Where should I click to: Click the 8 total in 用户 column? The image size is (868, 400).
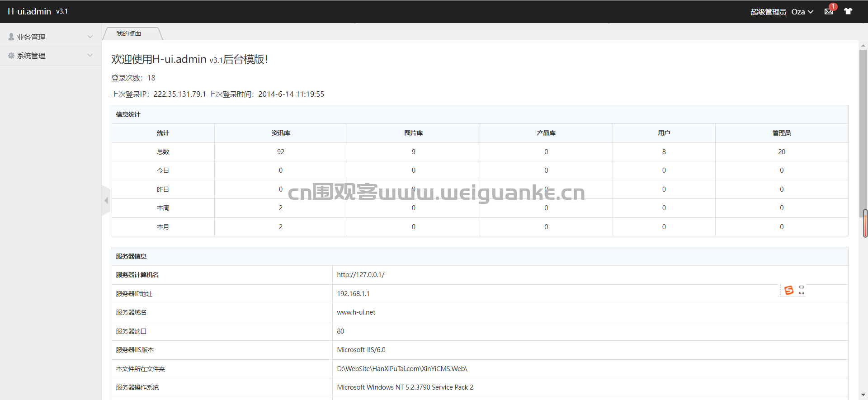pyautogui.click(x=664, y=152)
